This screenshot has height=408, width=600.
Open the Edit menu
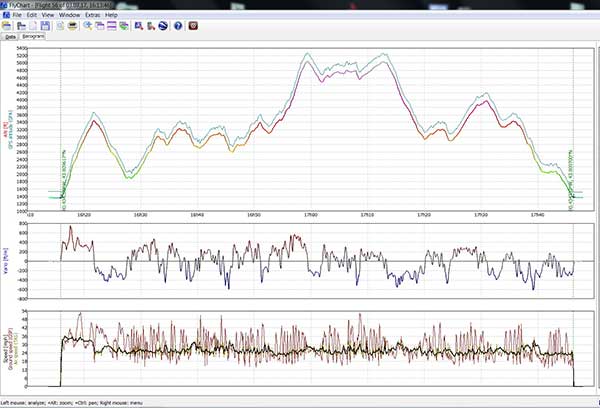32,15
